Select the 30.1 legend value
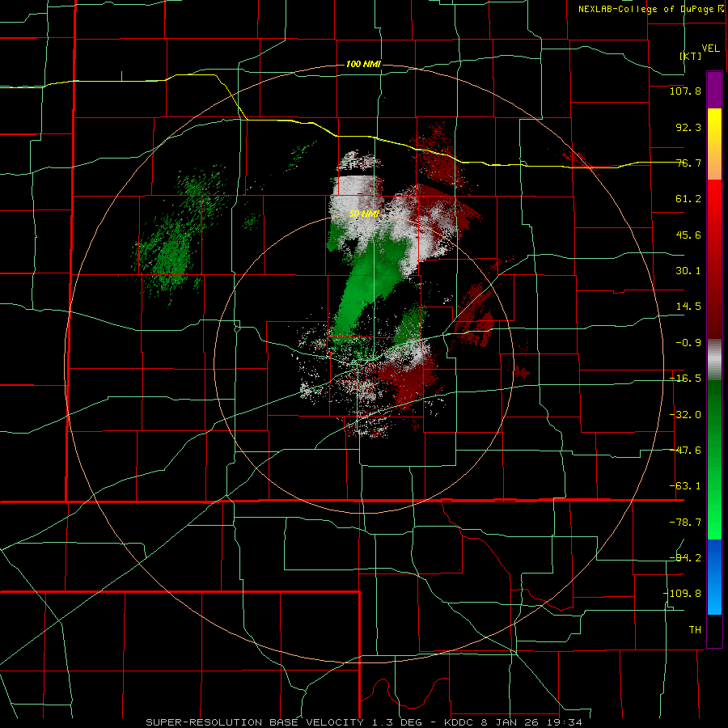The height and width of the screenshot is (728, 728). (x=688, y=271)
